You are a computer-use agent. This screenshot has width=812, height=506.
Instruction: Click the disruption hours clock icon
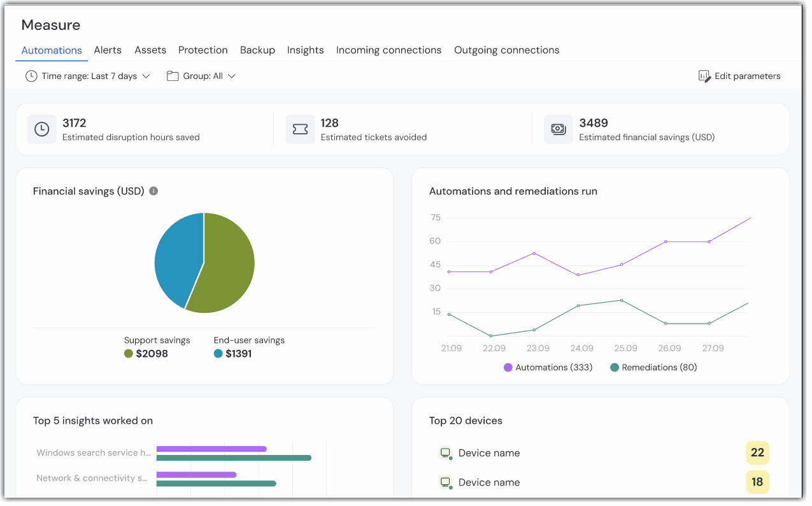(41, 129)
